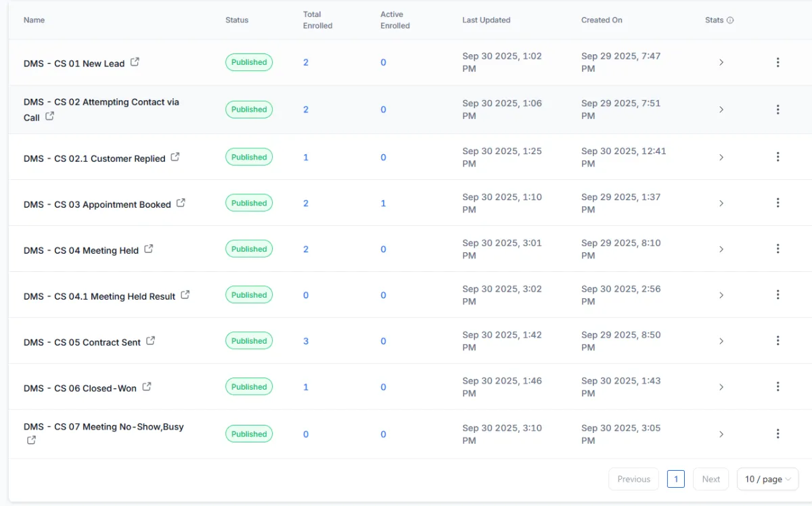
Task: Click the Previous pagination button
Action: [633, 479]
